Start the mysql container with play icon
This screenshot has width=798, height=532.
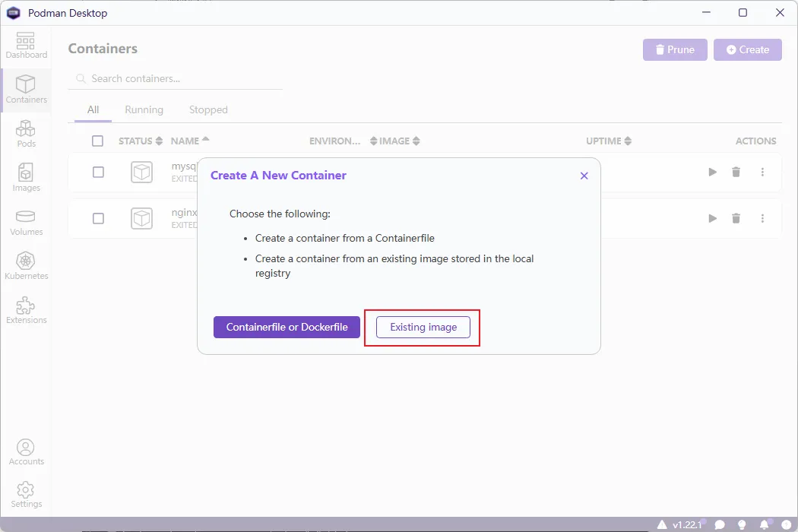pyautogui.click(x=712, y=173)
